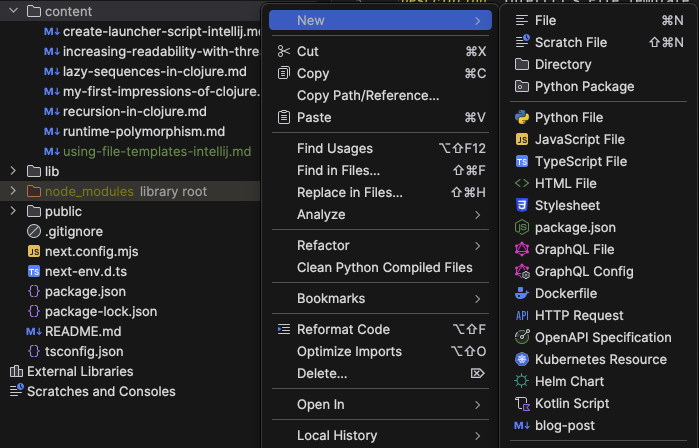Open the Refactor submenu
This screenshot has height=448, width=699.
pyautogui.click(x=323, y=245)
